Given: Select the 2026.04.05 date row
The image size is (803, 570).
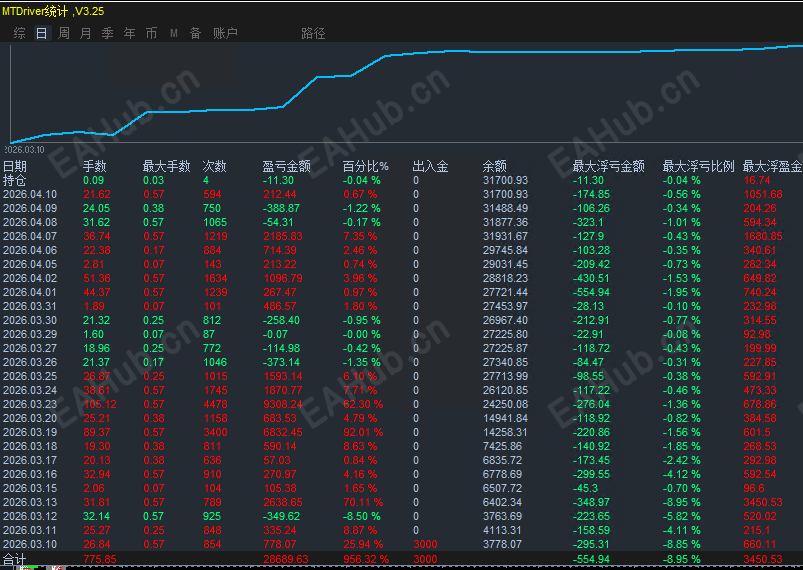Looking at the screenshot, I should tap(402, 264).
